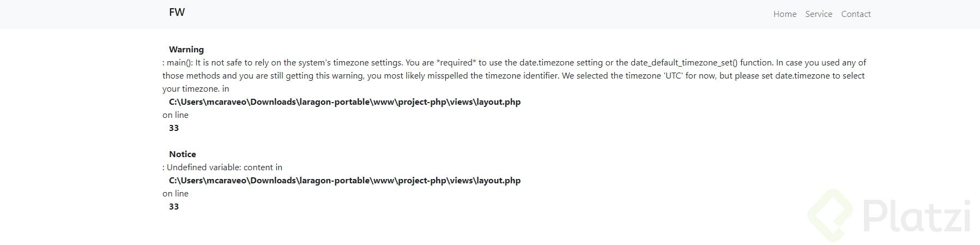Click line number 33 under the Warning

(x=174, y=128)
